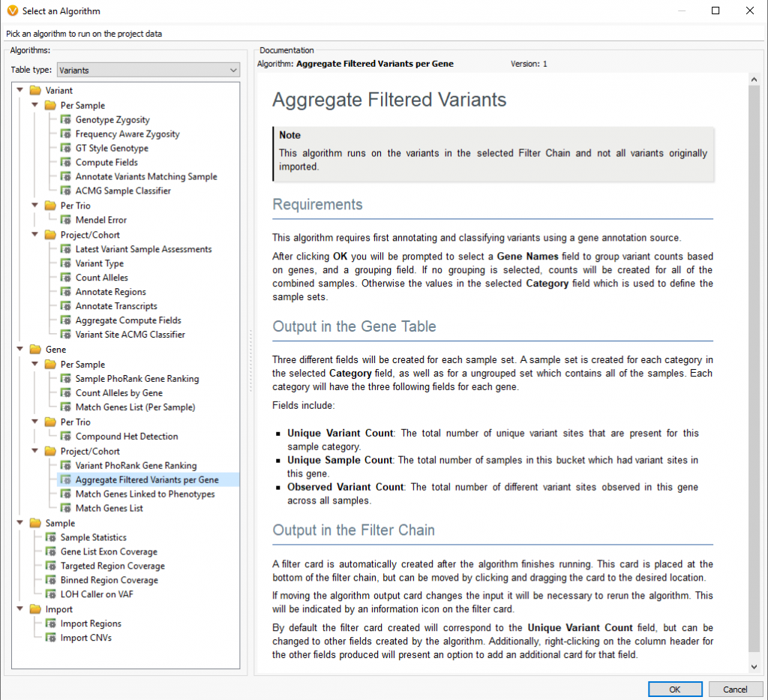Select the Import CNVs tree item
768x700 pixels.
[x=86, y=638]
